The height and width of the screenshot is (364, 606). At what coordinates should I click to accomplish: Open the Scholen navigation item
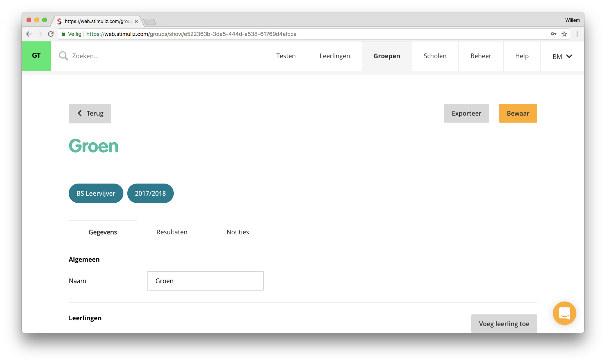pyautogui.click(x=435, y=56)
